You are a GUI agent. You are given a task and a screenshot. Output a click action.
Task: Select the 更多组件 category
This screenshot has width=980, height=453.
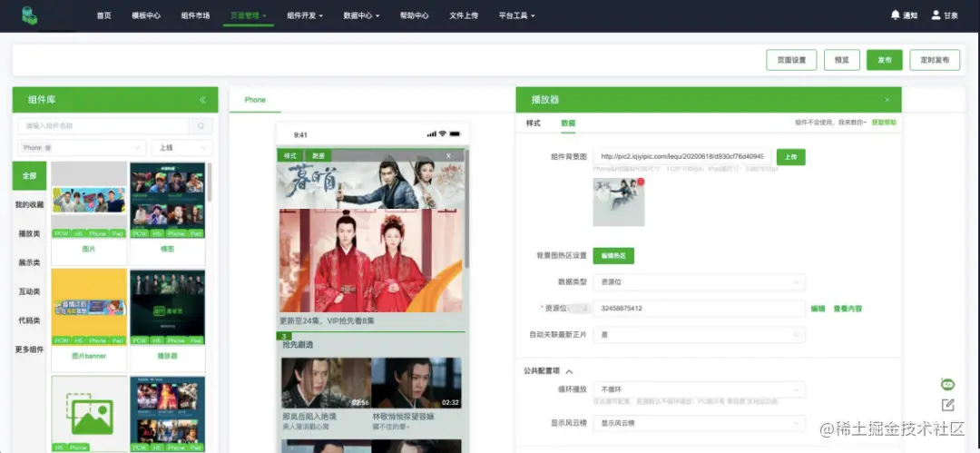(29, 350)
